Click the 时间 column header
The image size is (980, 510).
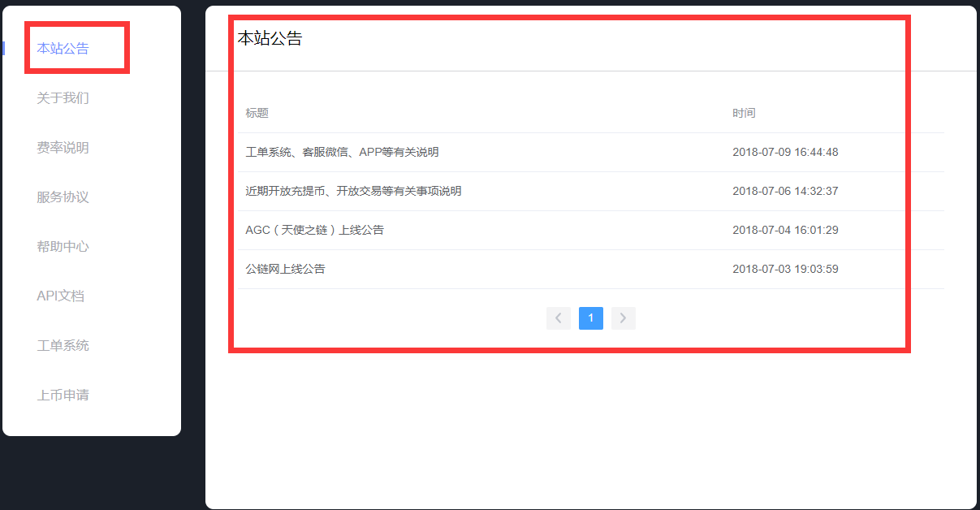[x=744, y=114]
